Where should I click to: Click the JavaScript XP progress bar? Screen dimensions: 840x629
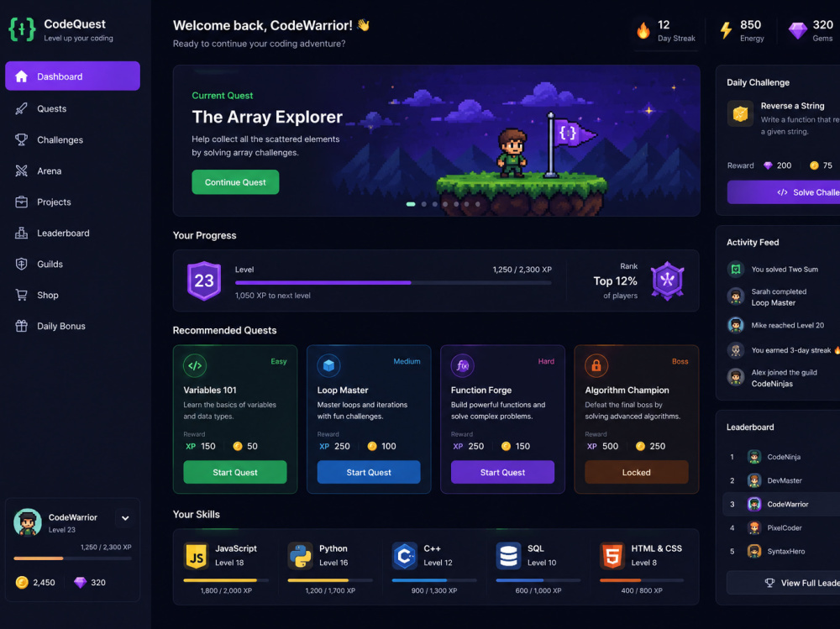click(x=226, y=580)
